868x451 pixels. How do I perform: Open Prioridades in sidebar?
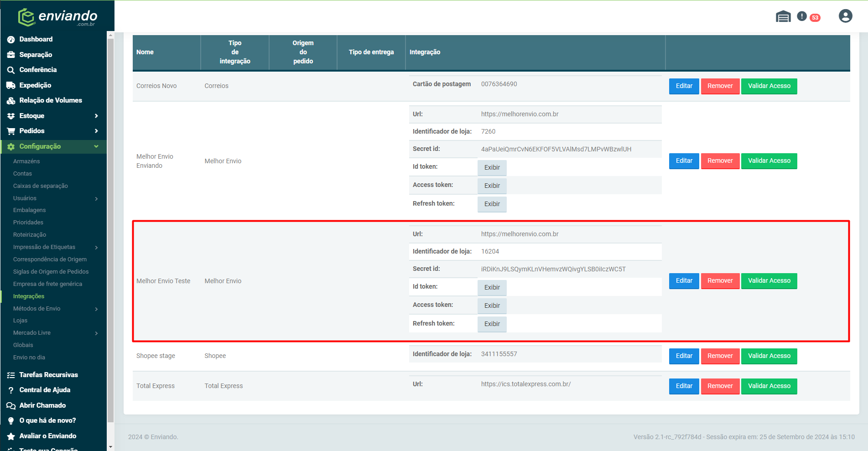pyautogui.click(x=28, y=223)
